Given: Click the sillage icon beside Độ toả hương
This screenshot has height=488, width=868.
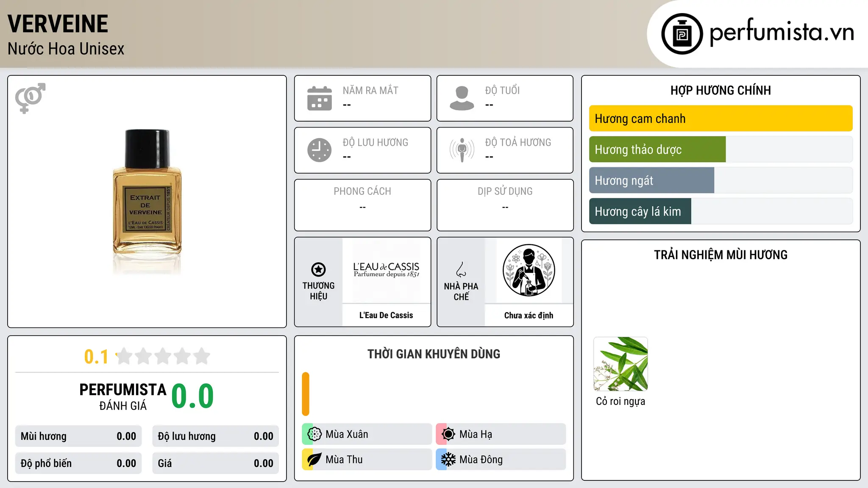Looking at the screenshot, I should click(x=462, y=150).
